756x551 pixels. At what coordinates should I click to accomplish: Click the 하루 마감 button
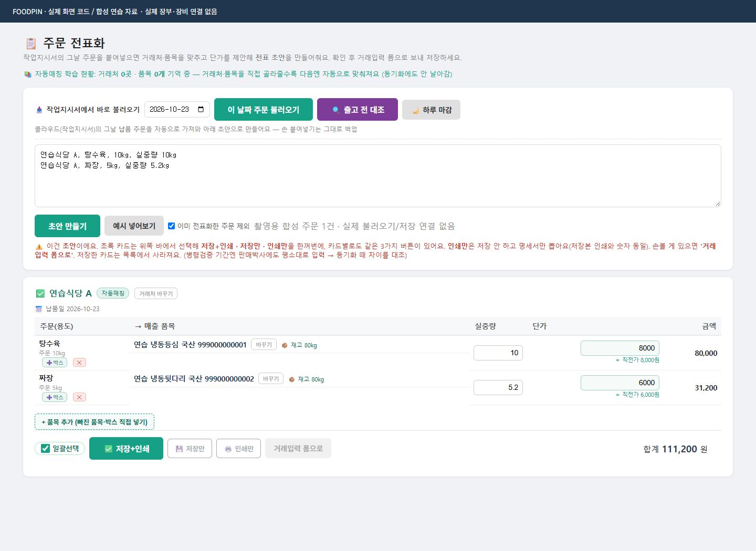(431, 110)
